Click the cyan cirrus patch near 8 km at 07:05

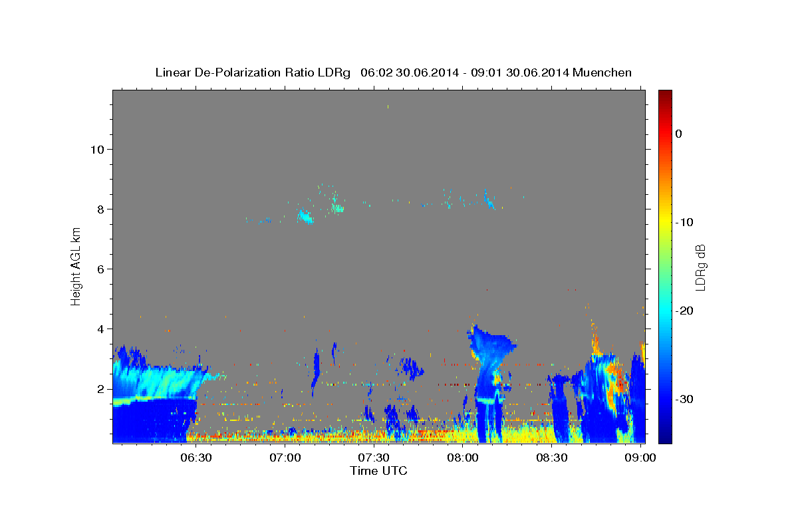(305, 217)
